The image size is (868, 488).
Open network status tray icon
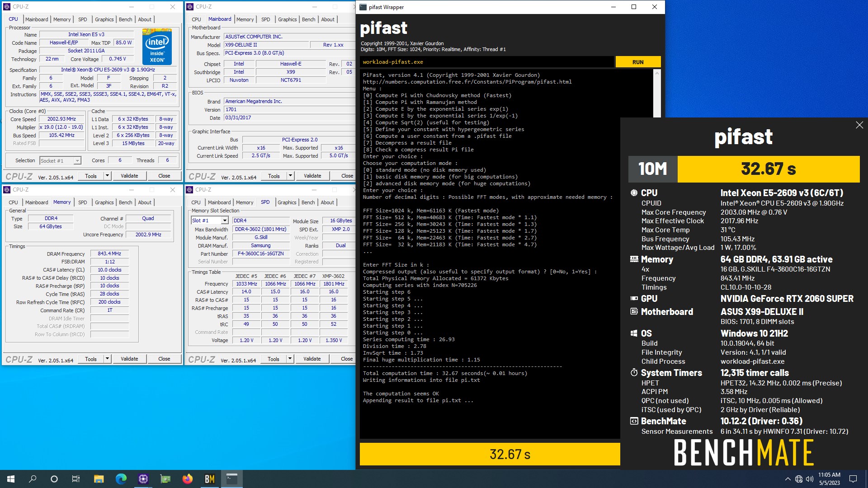click(799, 479)
